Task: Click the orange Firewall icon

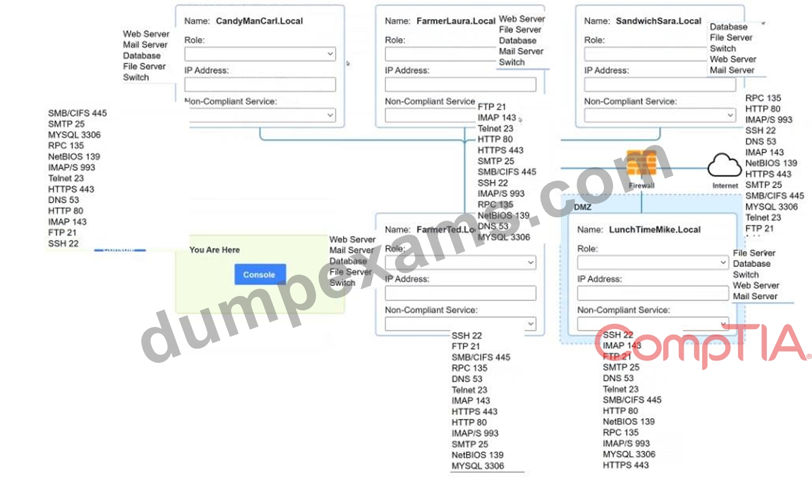Action: click(x=641, y=163)
